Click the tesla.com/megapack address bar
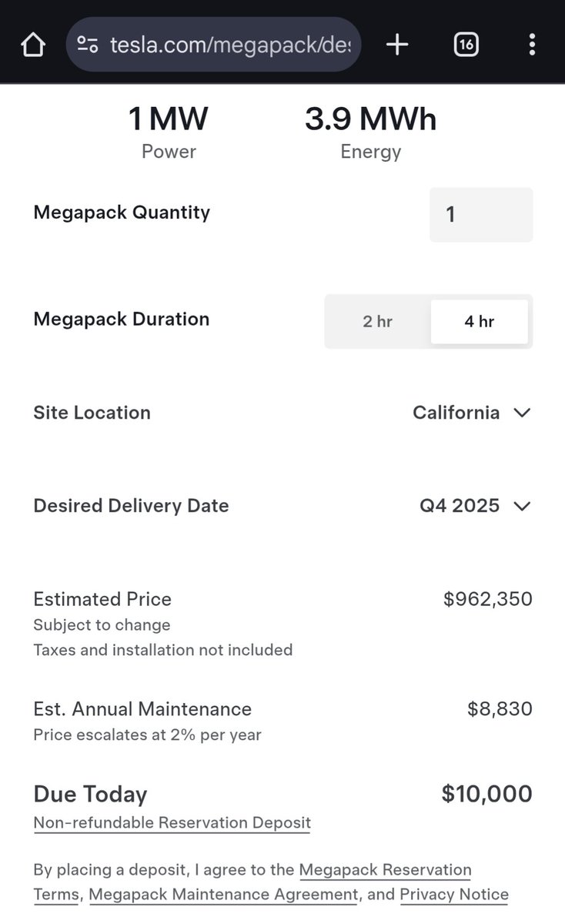The height and width of the screenshot is (924, 565). [213, 45]
